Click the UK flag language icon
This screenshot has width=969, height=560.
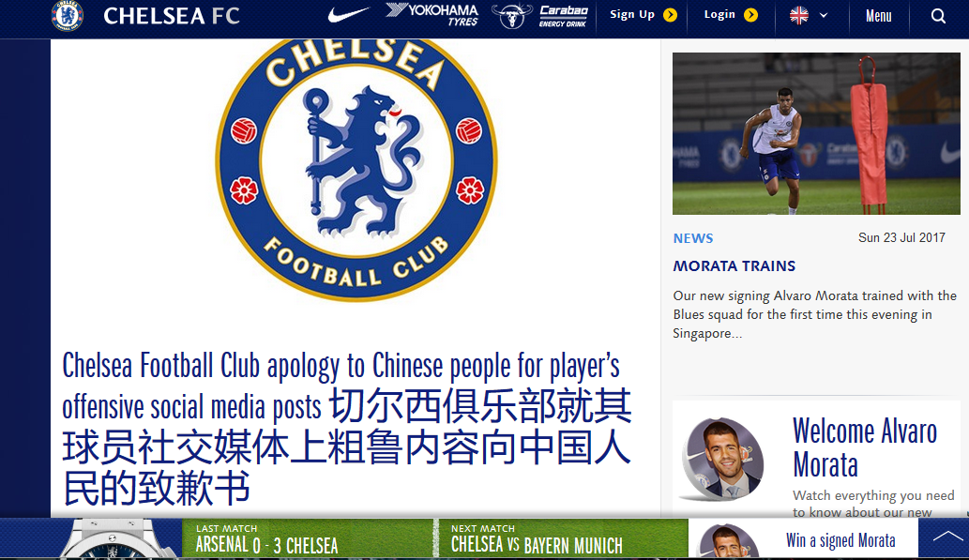(x=799, y=15)
